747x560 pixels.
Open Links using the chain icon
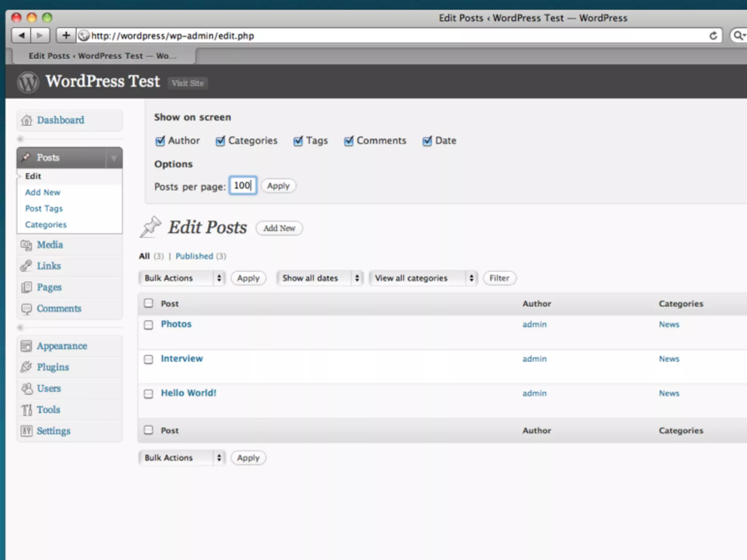26,266
